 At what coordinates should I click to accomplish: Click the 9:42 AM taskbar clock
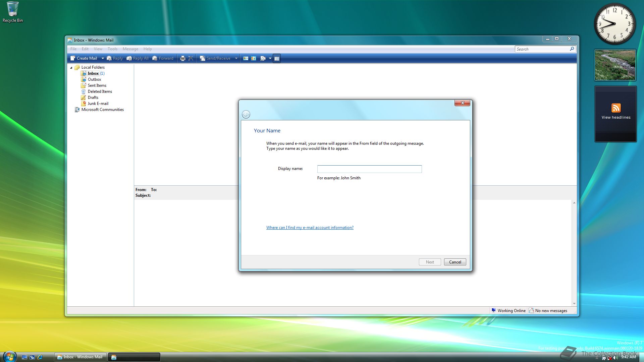point(628,357)
